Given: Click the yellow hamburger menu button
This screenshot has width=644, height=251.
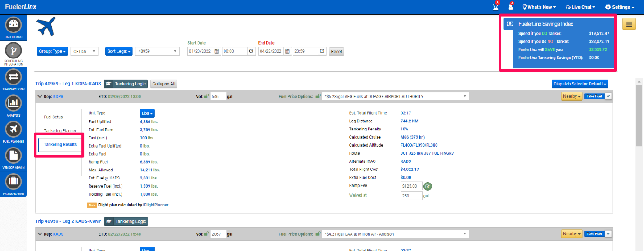Looking at the screenshot, I should [x=629, y=24].
